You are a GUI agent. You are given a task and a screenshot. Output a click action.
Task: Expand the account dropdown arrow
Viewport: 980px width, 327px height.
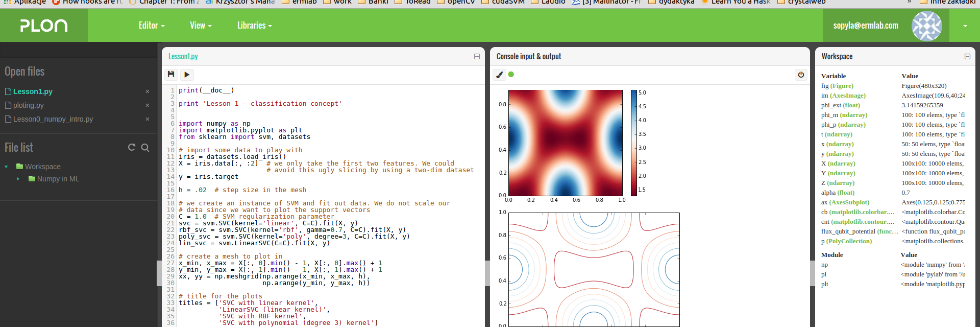click(x=965, y=26)
